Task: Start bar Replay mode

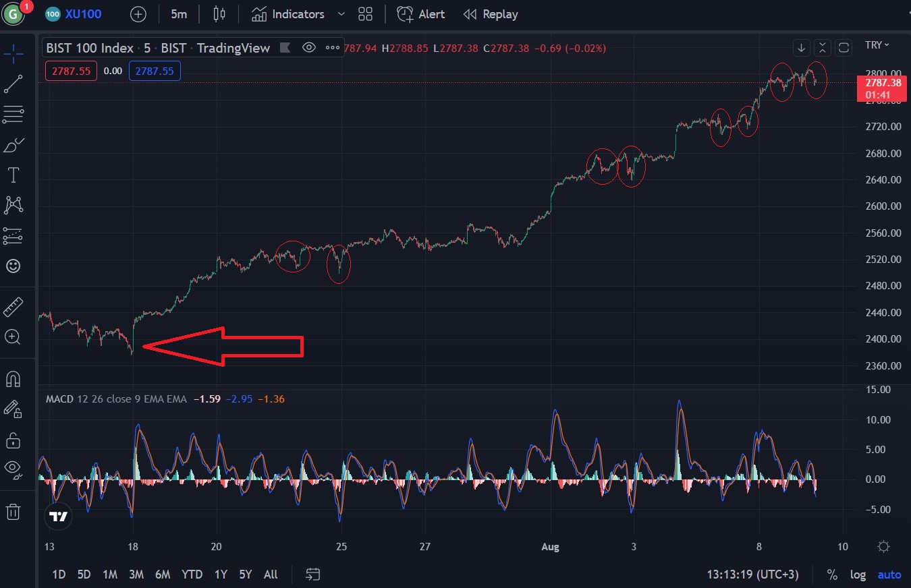Action: click(491, 14)
